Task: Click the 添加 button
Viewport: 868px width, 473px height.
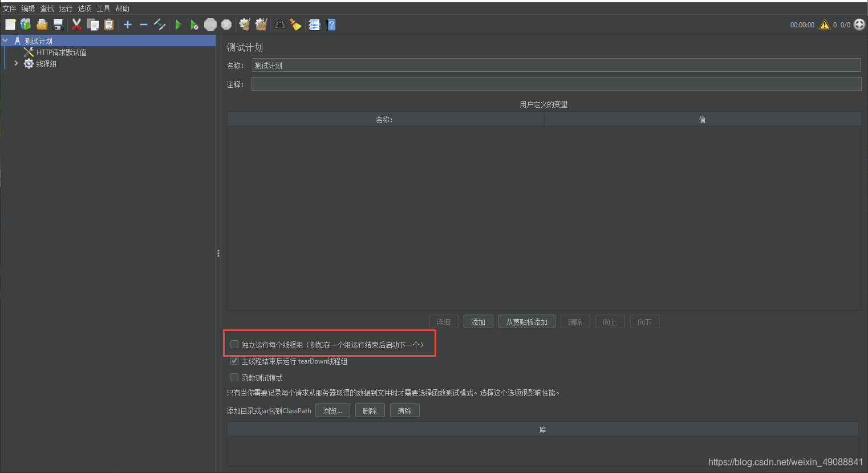Action: (478, 322)
